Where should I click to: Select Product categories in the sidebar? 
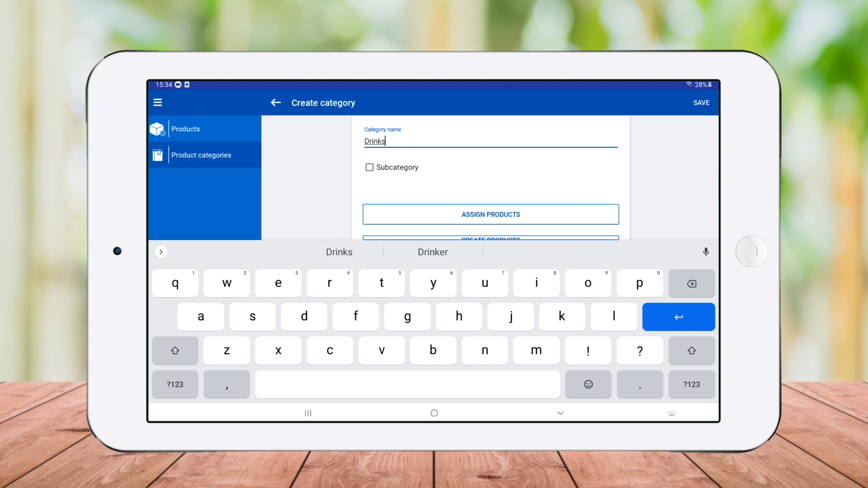tap(201, 155)
